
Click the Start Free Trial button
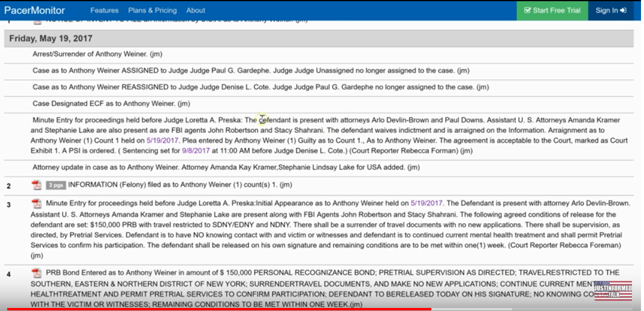552,10
